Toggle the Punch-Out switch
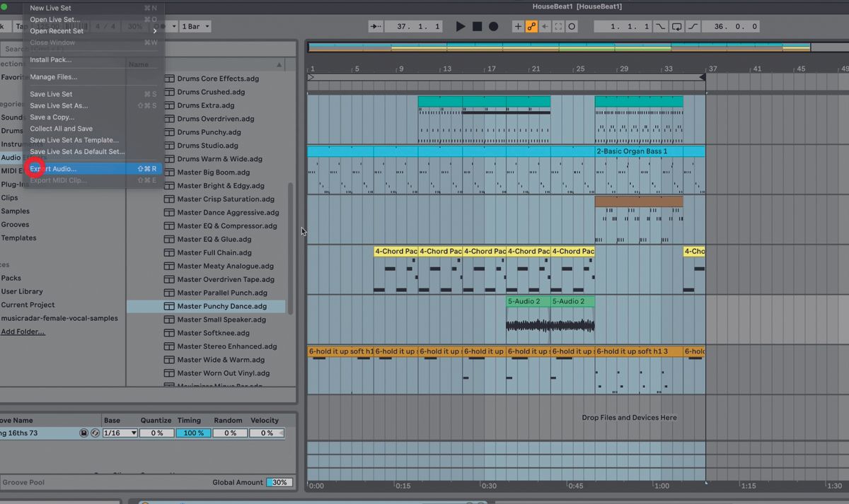The width and height of the screenshot is (849, 504). click(693, 26)
